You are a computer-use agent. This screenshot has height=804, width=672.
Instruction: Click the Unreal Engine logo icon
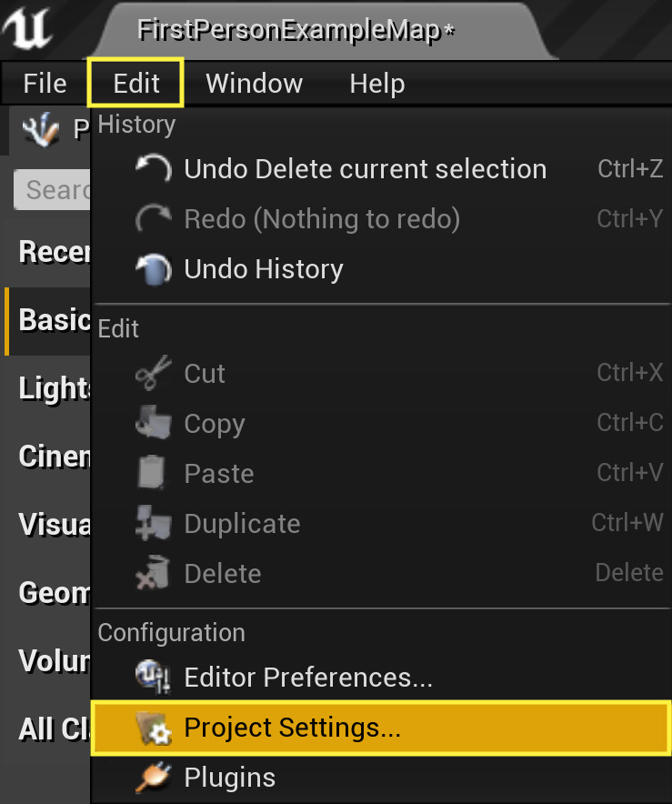point(27,29)
